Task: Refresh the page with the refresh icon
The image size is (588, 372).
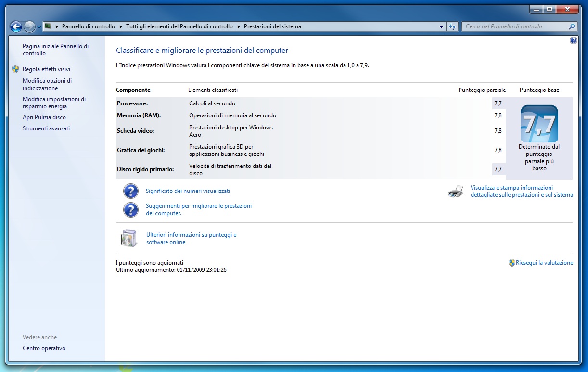Action: (452, 27)
